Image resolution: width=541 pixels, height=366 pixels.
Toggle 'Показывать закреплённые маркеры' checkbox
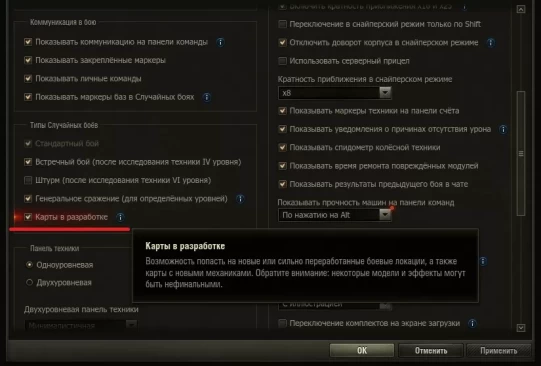[28, 60]
